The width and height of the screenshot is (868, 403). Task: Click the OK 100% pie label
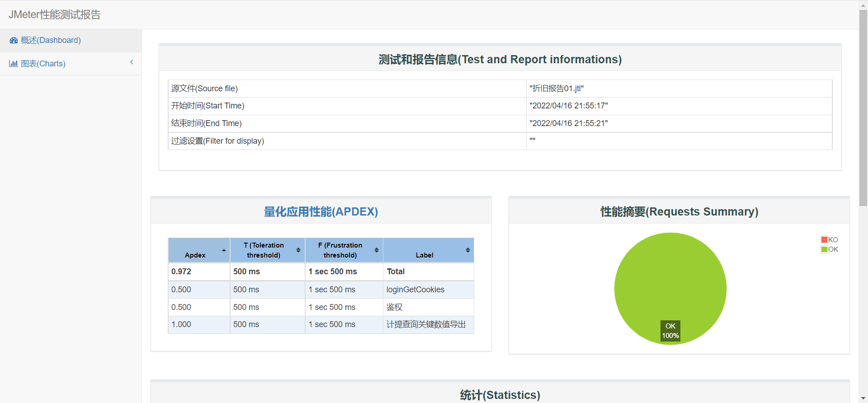tap(670, 331)
